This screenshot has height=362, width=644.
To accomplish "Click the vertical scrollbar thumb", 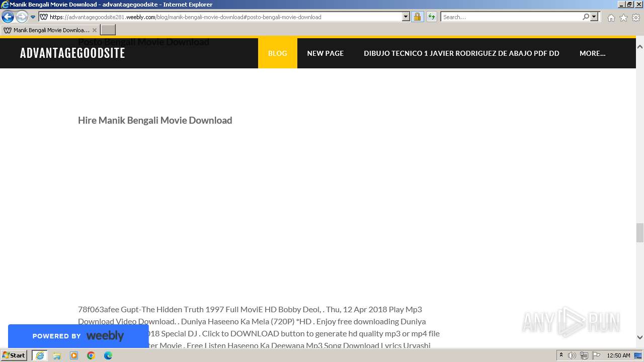I will pos(640,233).
